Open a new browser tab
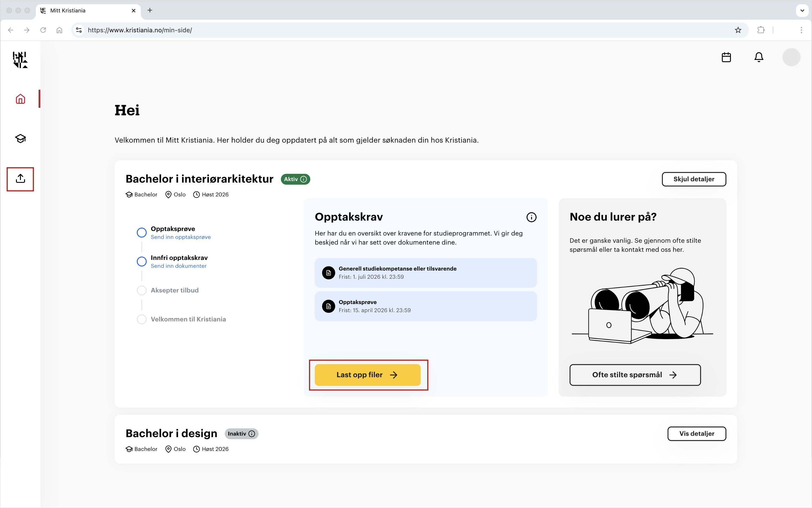The width and height of the screenshot is (812, 508). pos(150,10)
